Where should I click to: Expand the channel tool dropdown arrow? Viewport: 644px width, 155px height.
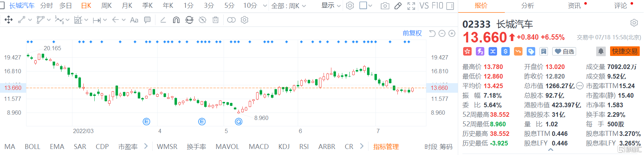49,20
